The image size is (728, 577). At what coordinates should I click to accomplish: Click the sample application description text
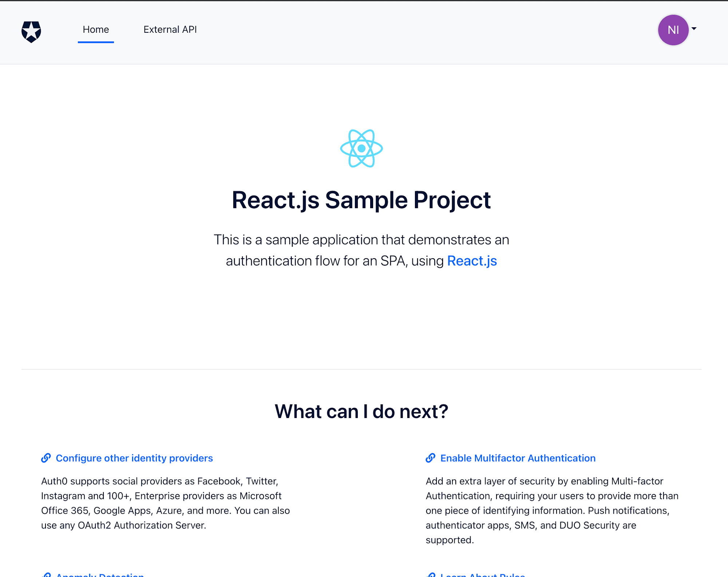pos(361,250)
